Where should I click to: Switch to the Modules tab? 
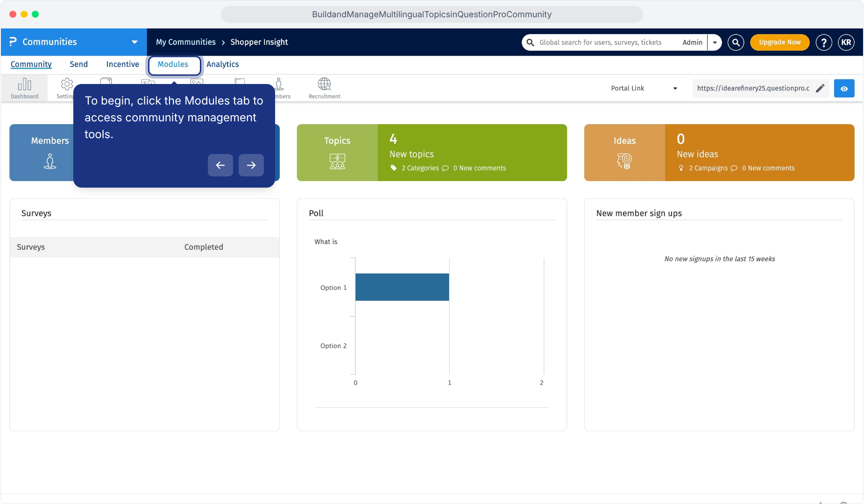coord(173,64)
